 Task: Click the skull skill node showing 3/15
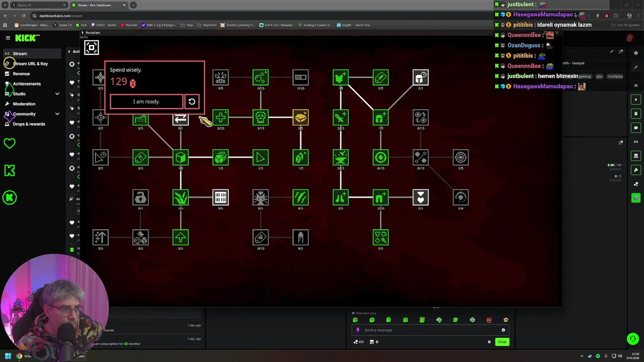pos(261,118)
